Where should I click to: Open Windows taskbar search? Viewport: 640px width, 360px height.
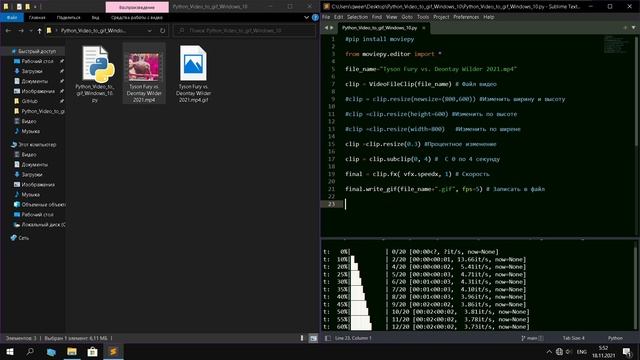coord(30,352)
